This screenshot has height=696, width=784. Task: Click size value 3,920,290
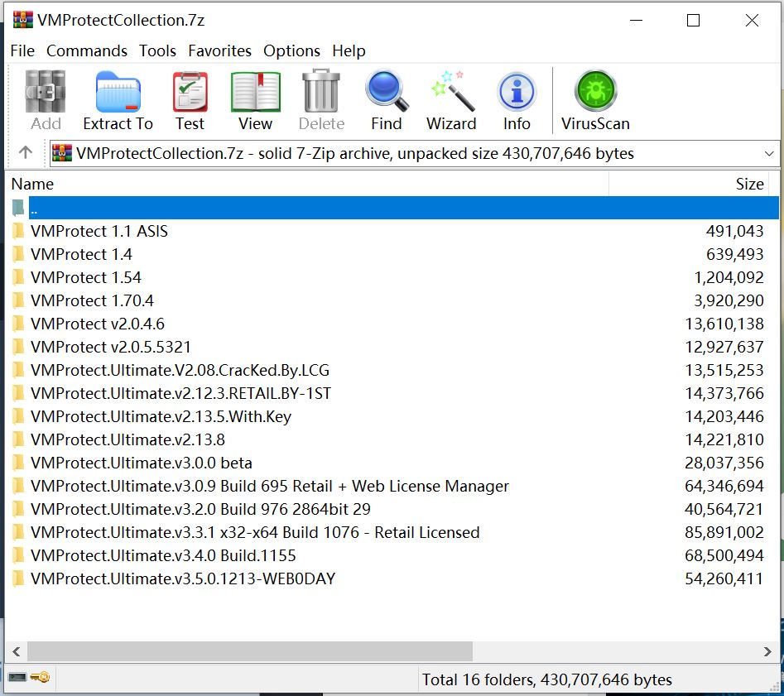pyautogui.click(x=729, y=300)
